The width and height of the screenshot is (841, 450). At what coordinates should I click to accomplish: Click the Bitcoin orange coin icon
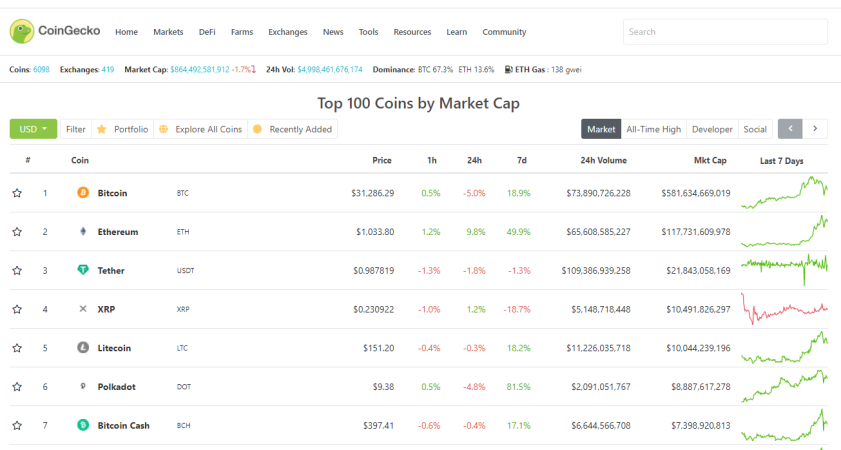point(83,193)
